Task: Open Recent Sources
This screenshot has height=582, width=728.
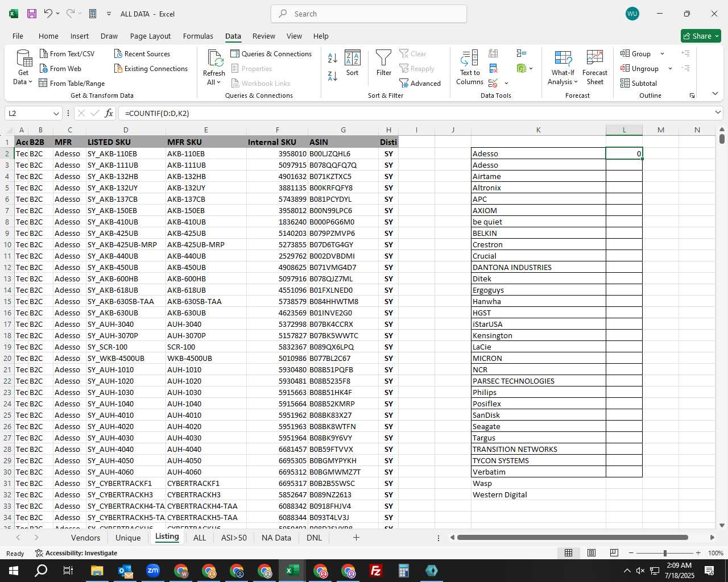Action: tap(142, 53)
